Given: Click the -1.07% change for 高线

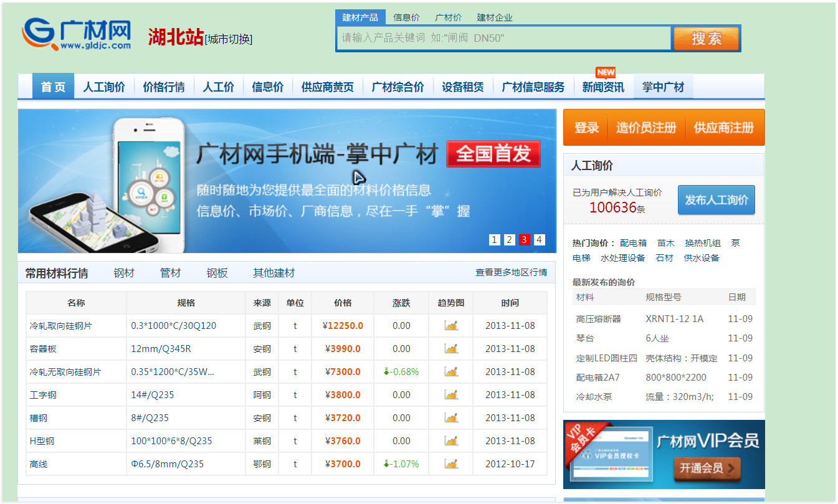Looking at the screenshot, I should pos(401,464).
